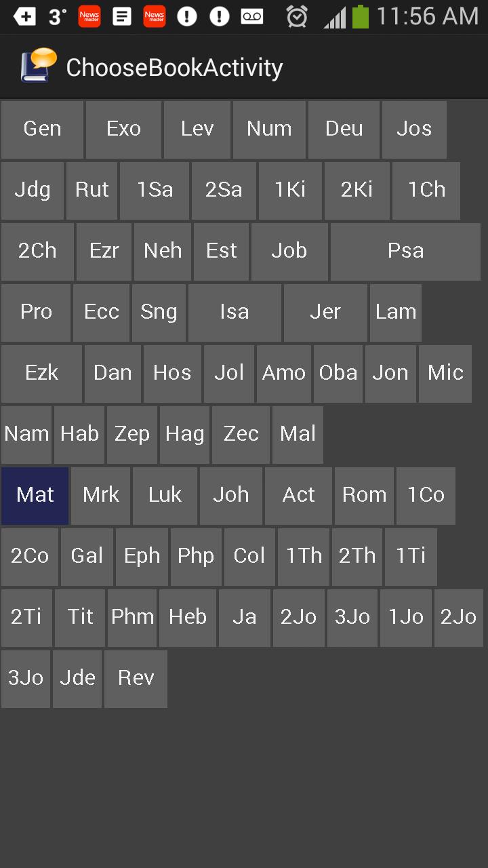
Task: Tap the alarm clock status icon
Action: (x=297, y=16)
